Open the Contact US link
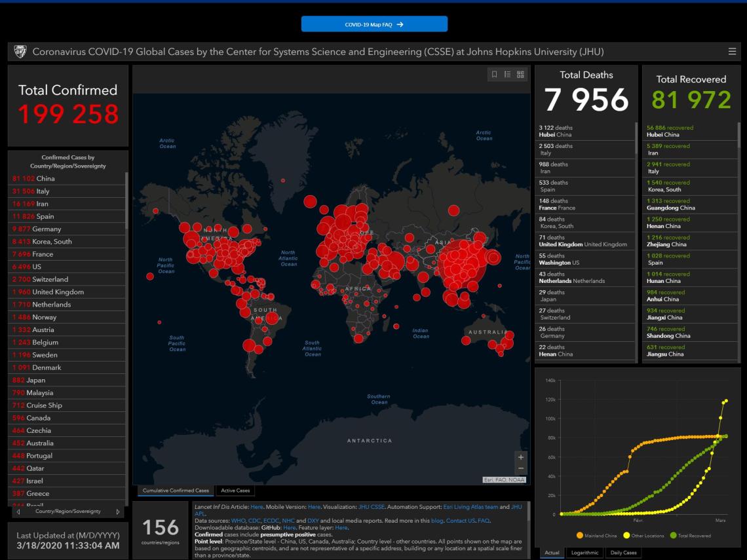This screenshot has height=560, width=747. [x=460, y=521]
